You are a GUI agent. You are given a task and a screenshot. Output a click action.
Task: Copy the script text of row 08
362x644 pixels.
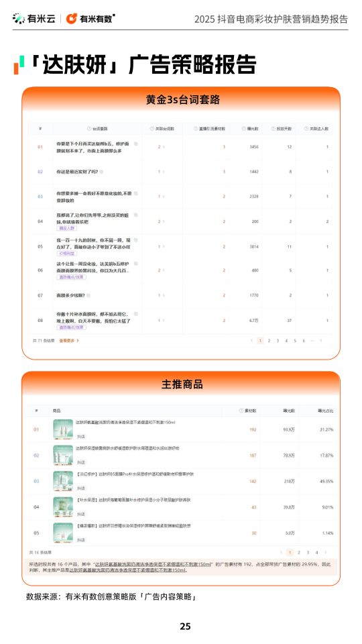pyautogui.click(x=136, y=313)
